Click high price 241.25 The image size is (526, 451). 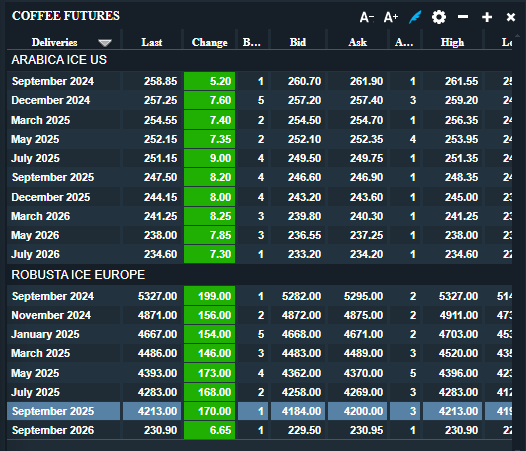[x=452, y=216]
